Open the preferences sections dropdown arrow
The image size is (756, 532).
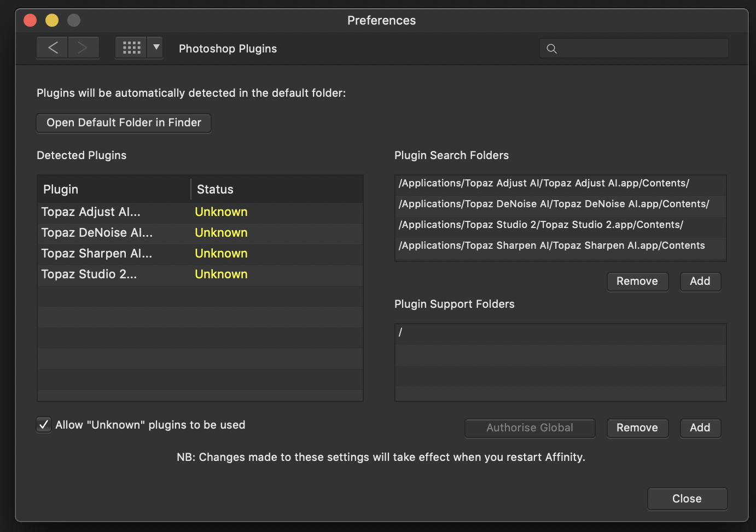click(x=156, y=48)
